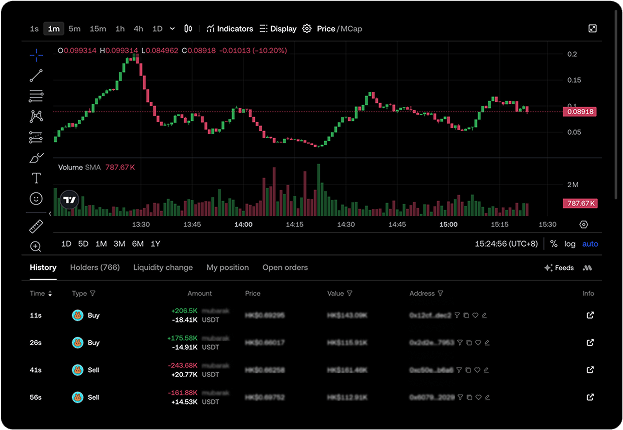Switch to the Liquidity change tab
The height and width of the screenshot is (430, 623).
coord(163,268)
